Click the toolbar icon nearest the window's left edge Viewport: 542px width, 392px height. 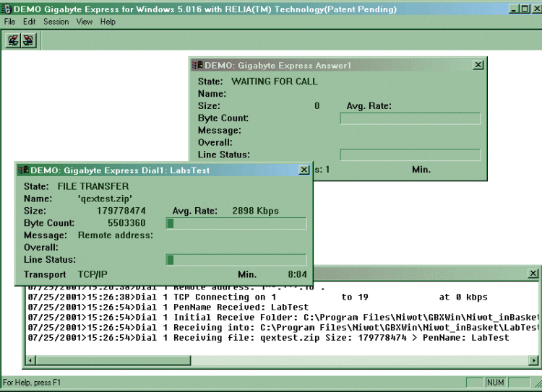pyautogui.click(x=13, y=40)
